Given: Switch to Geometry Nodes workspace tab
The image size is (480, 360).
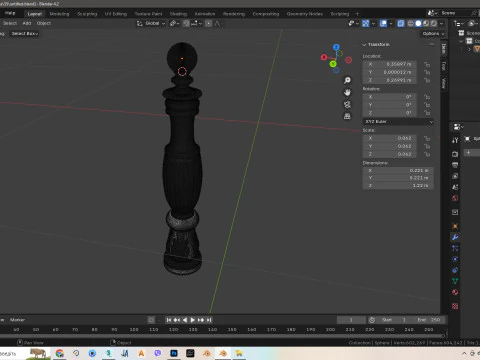Looking at the screenshot, I should 305,14.
